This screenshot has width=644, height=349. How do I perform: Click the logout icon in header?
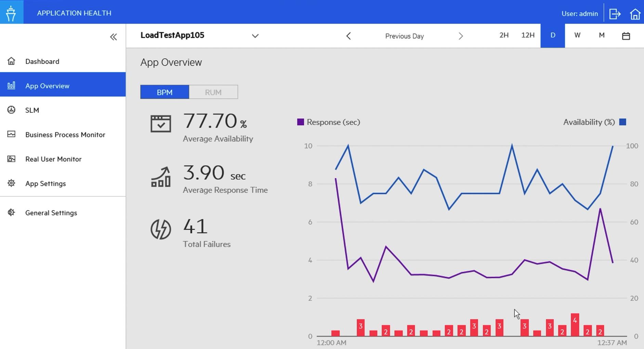tap(615, 14)
